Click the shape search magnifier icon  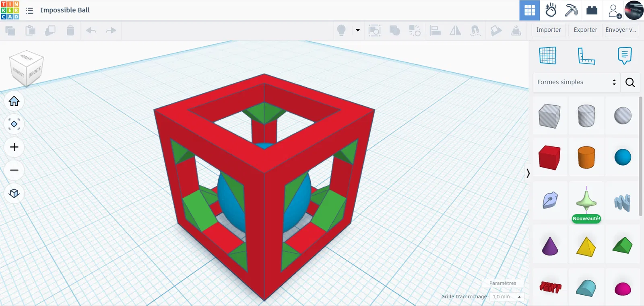(x=630, y=82)
